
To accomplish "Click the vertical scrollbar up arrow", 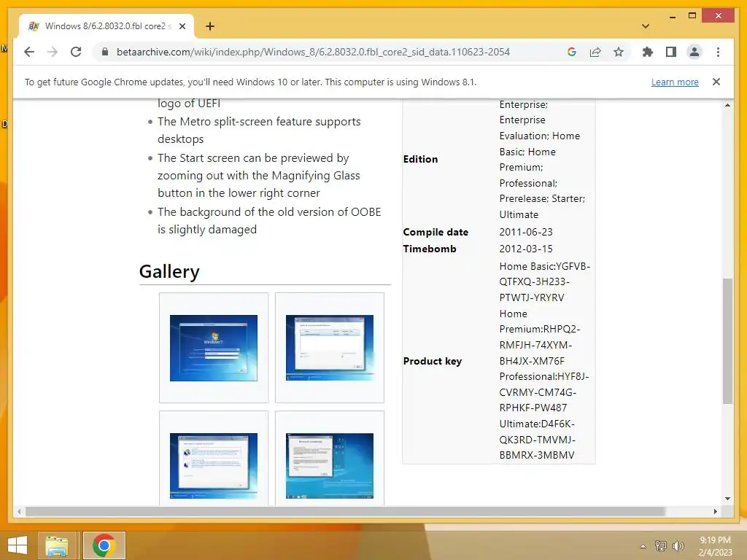I will [x=727, y=105].
